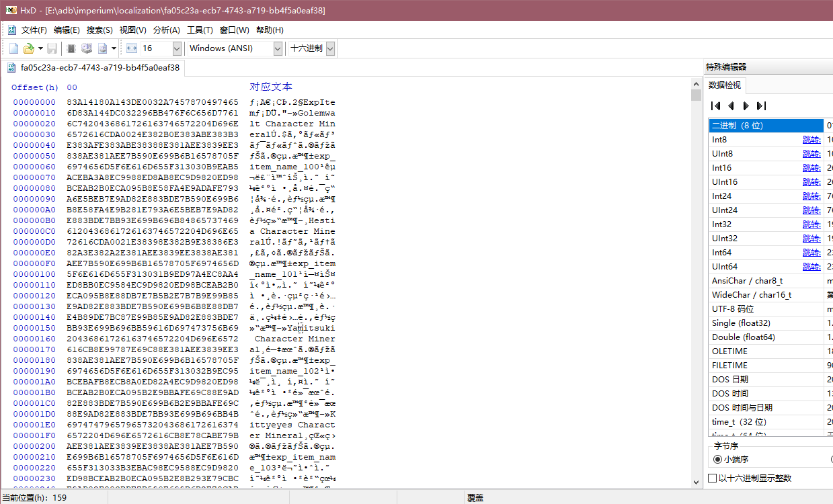833x504 pixels.
Task: Click the 跳转 link for UInt64
Action: tap(811, 267)
